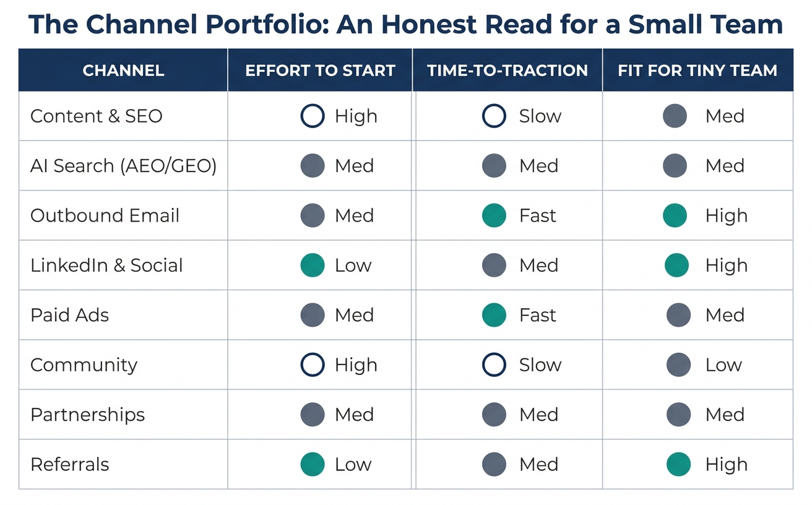Screen dimensions: 812x505
Task: Click the Channel column header
Action: click(x=123, y=71)
